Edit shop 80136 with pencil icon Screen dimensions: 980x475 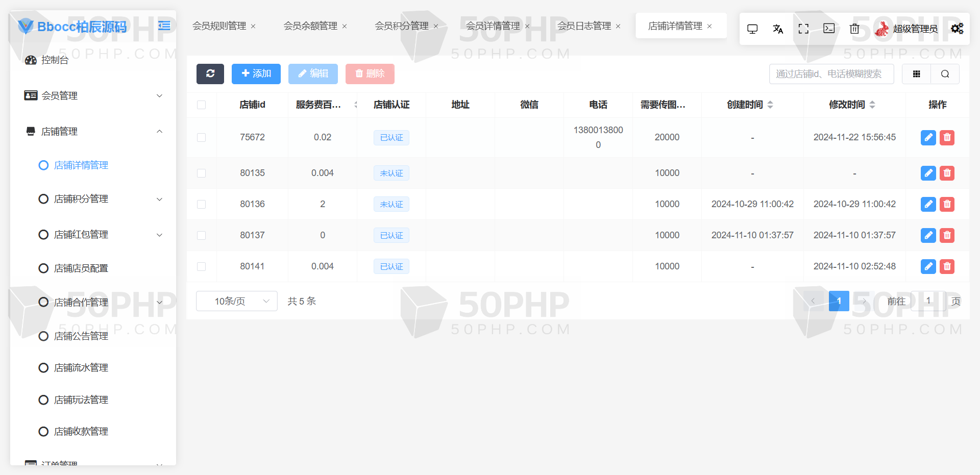click(x=928, y=204)
